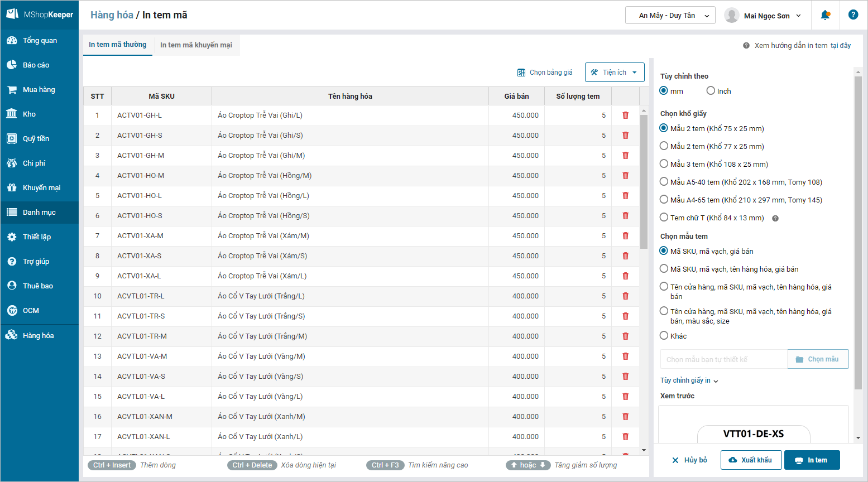Viewport: 868px width, 482px height.
Task: Click the In tem print button
Action: coord(812,460)
